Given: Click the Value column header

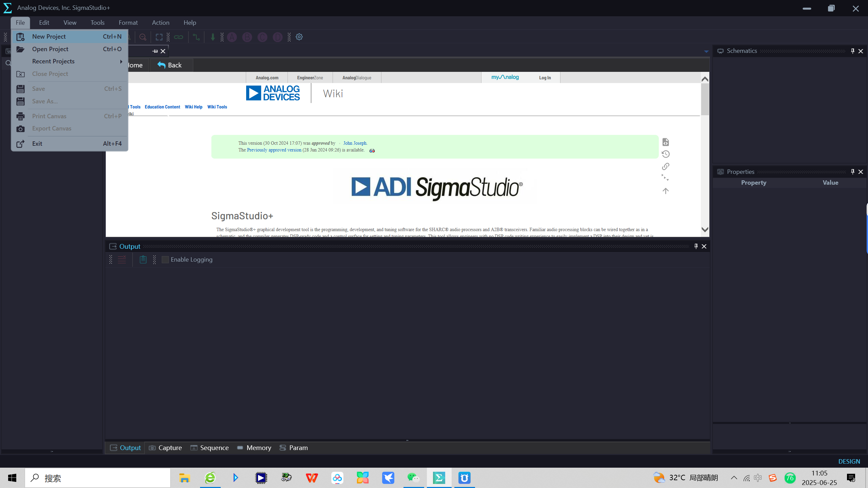Looking at the screenshot, I should click(830, 183).
